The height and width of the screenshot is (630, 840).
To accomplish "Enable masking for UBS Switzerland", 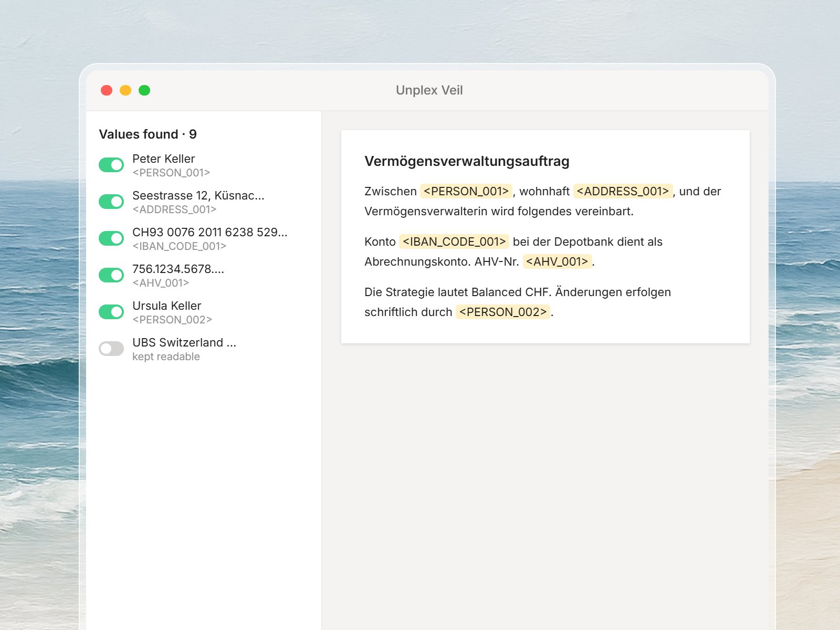I will pos(111,349).
